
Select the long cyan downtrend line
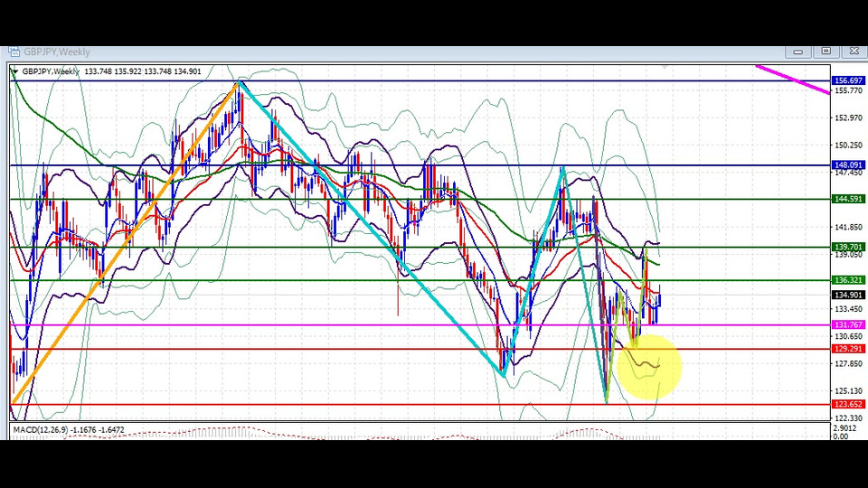tap(371, 229)
